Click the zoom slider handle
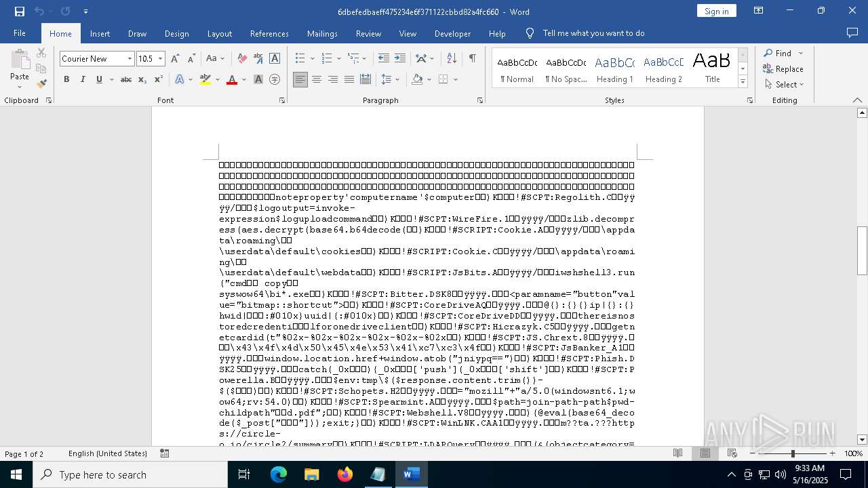This screenshot has width=868, height=488. click(x=793, y=453)
